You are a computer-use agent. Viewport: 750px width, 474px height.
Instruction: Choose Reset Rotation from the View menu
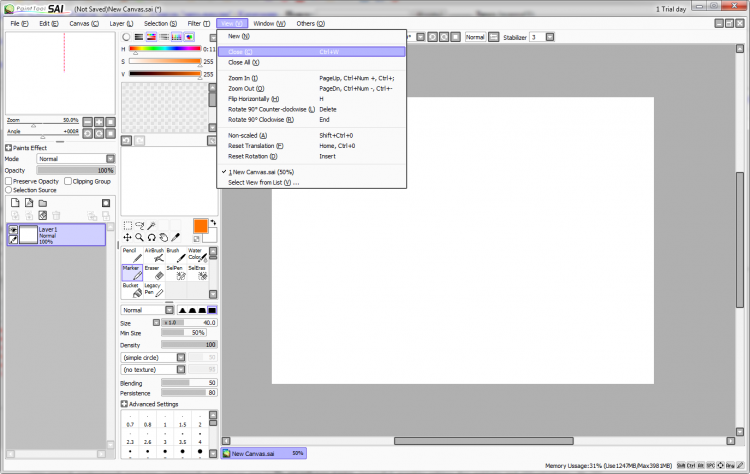[x=311, y=156]
